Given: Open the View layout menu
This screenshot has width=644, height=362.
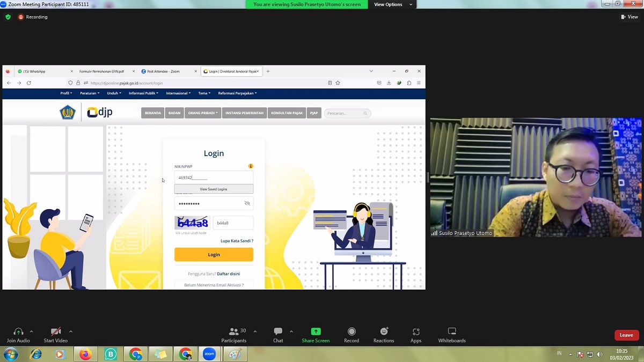Looking at the screenshot, I should pos(630,17).
